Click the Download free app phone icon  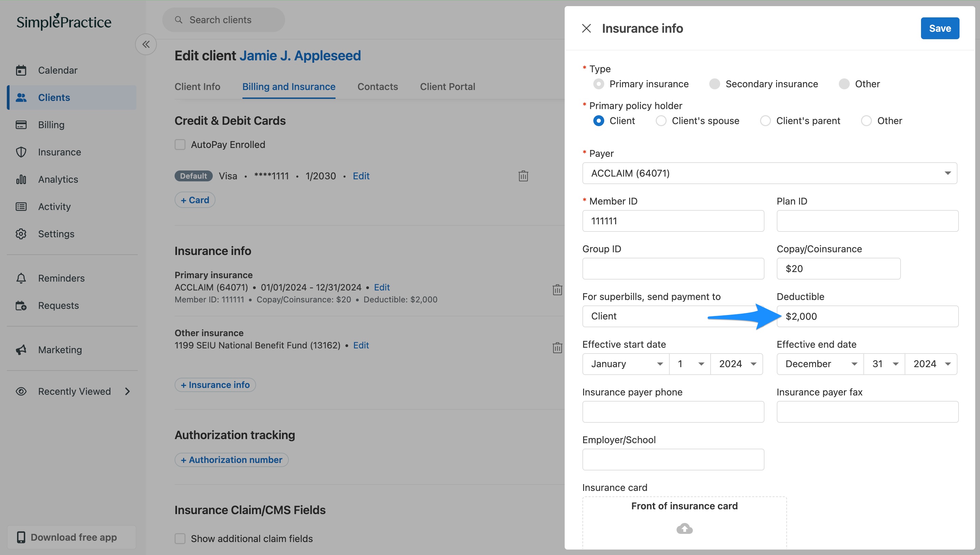click(21, 537)
